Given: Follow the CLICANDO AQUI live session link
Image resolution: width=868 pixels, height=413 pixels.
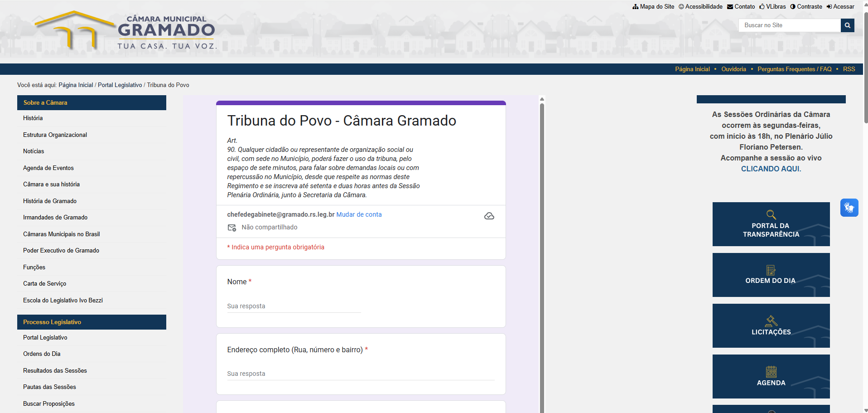Looking at the screenshot, I should coord(770,169).
